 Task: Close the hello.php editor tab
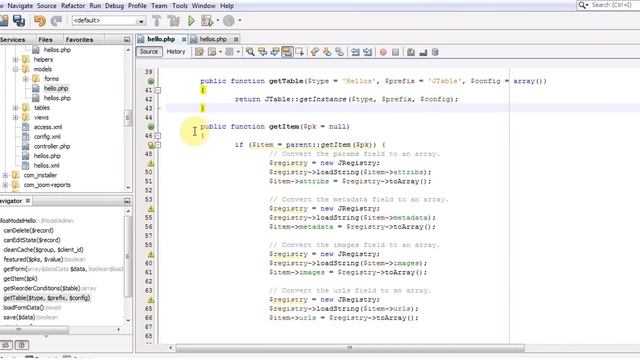pos(184,39)
